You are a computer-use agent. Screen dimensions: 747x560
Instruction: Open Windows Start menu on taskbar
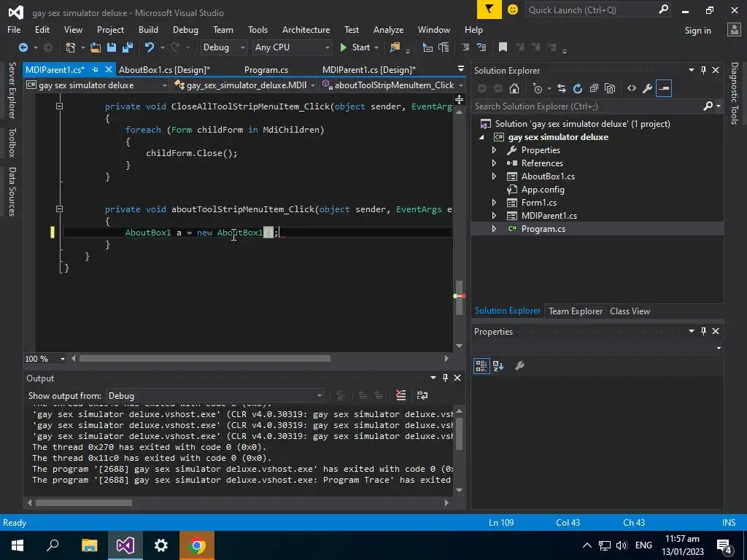pyautogui.click(x=18, y=545)
